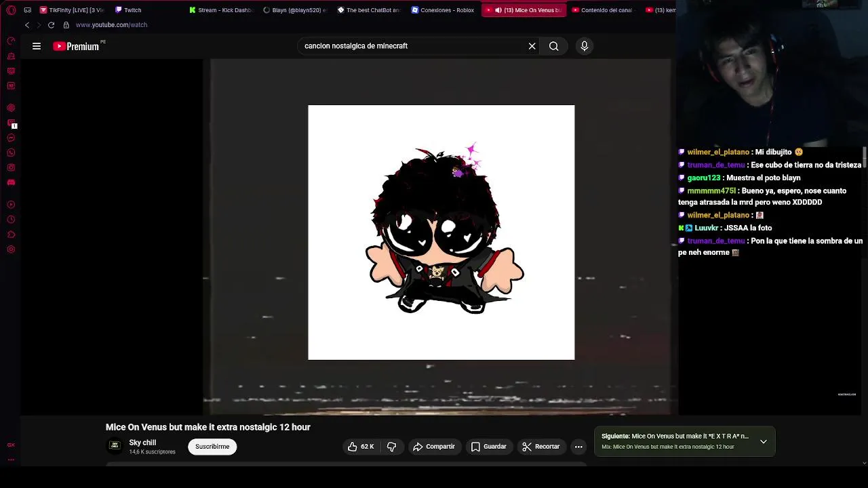
Task: Click the Suscribirme button
Action: click(212, 447)
